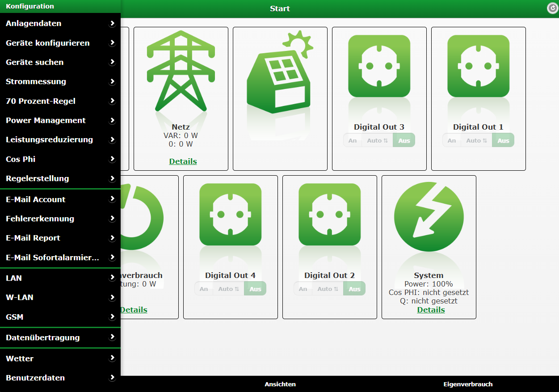Open the Netz Details link
Viewport: 559px width, 392px height.
(x=183, y=161)
